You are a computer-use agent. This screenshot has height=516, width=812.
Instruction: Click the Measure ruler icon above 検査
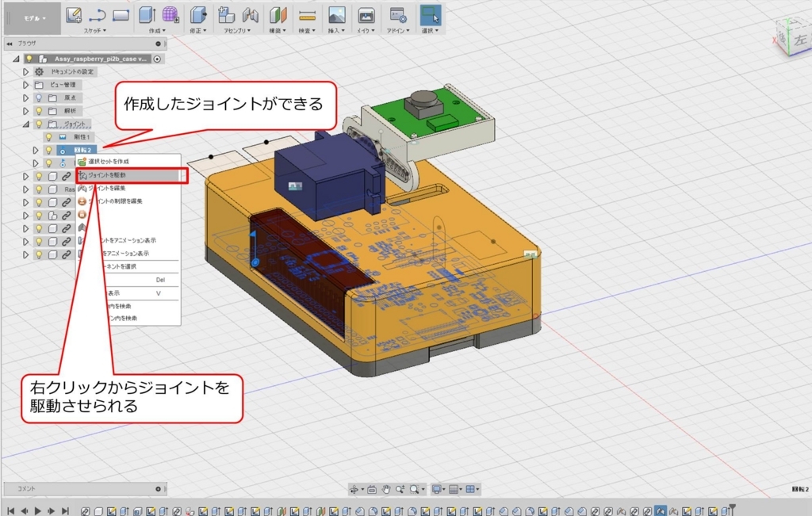click(x=307, y=16)
